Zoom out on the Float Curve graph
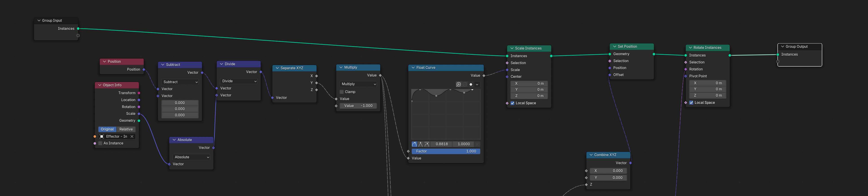Viewport: 868px width, 196px height. pos(465,84)
